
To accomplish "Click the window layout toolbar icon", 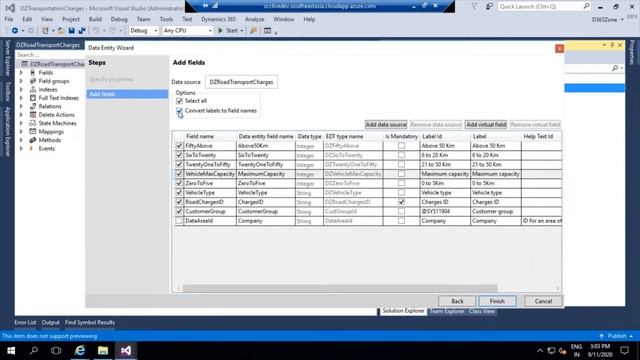I will point(267,31).
